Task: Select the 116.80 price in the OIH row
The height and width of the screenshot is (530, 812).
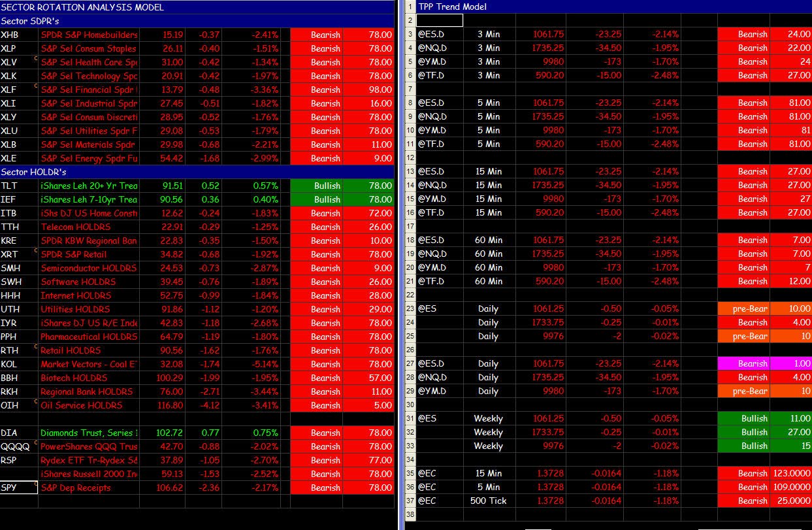Action: coord(163,405)
